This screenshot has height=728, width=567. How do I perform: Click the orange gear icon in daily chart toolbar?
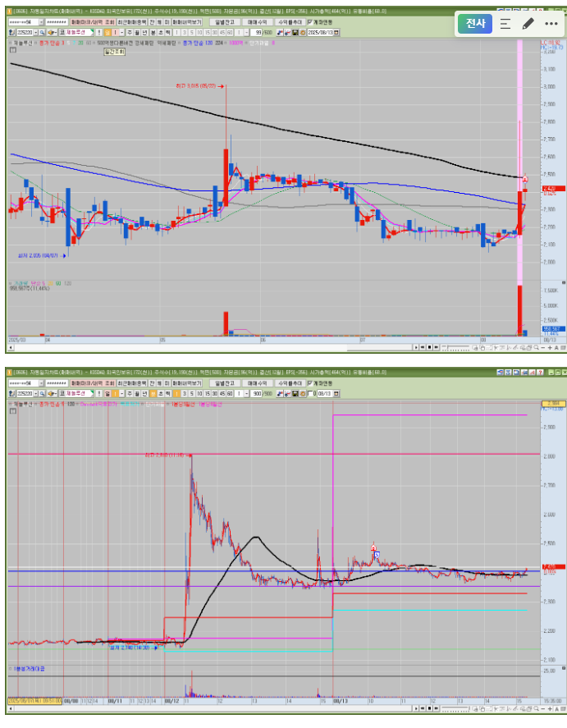click(303, 32)
